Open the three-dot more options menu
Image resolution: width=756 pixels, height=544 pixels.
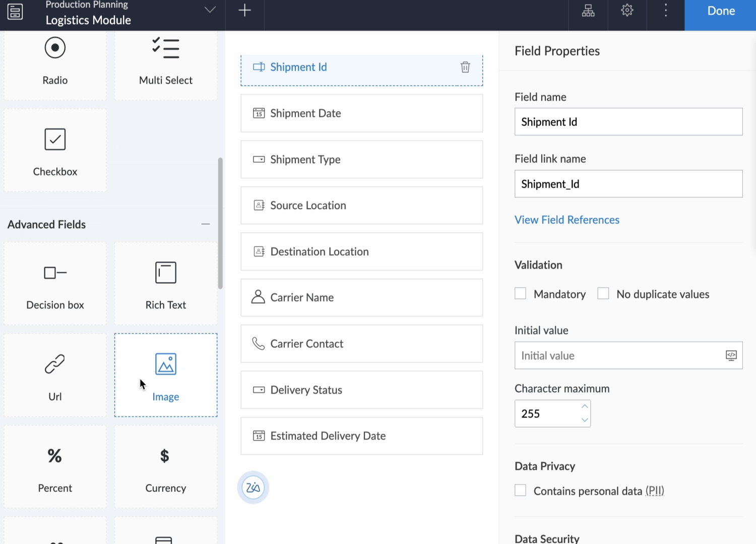(666, 11)
